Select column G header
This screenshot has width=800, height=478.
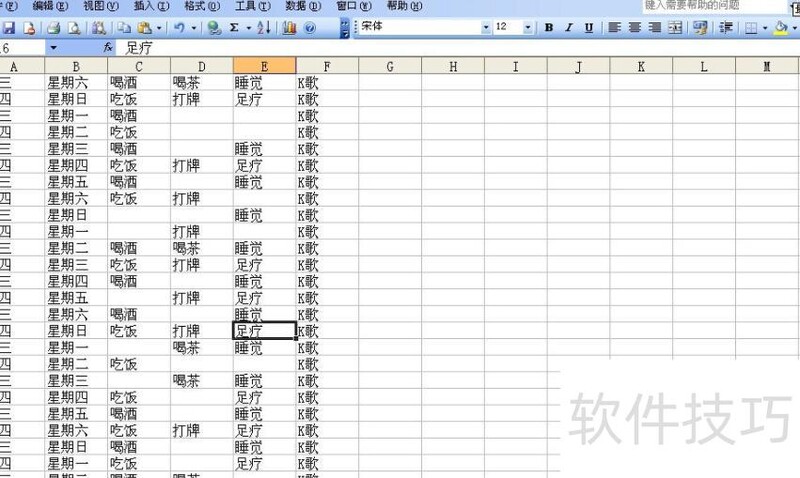point(390,66)
